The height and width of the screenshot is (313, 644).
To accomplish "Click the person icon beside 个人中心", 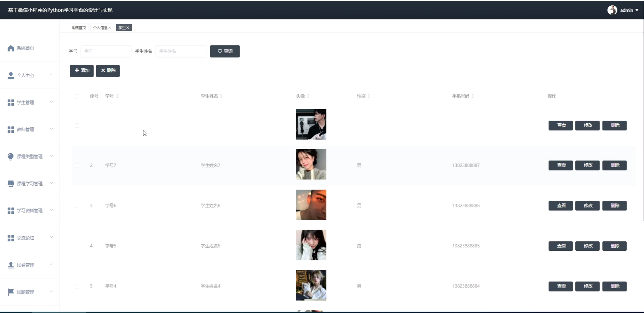I will pos(11,76).
